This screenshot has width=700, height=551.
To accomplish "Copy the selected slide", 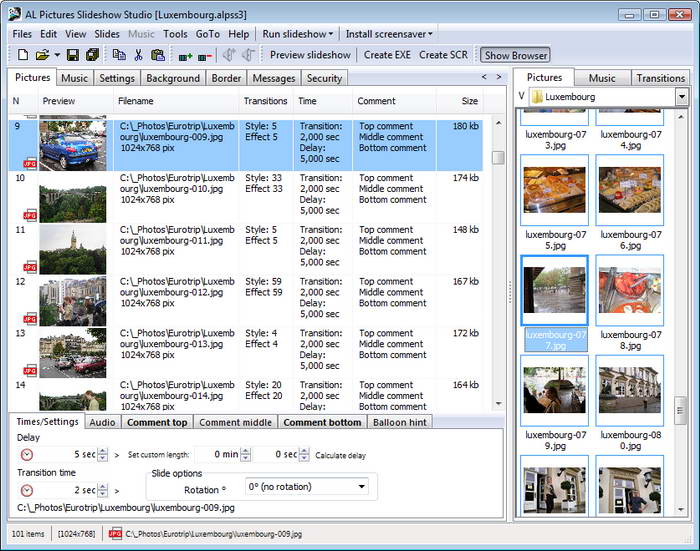I will tap(119, 55).
